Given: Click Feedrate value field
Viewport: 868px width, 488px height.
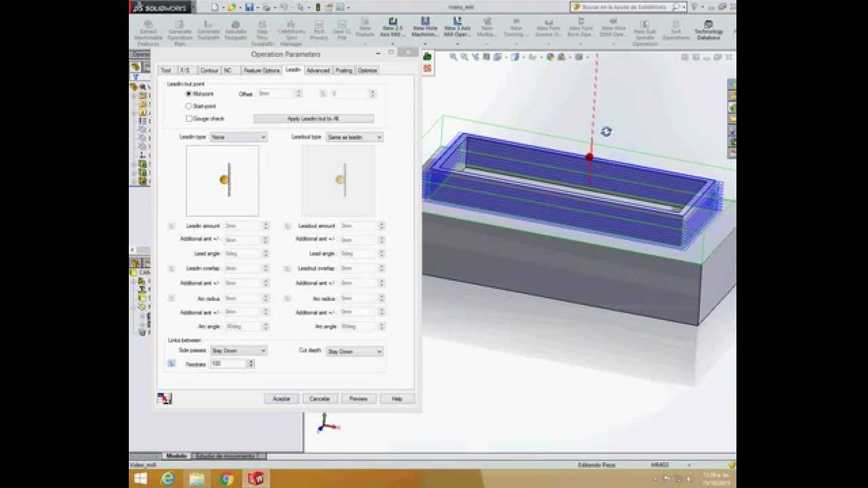Looking at the screenshot, I should point(229,364).
